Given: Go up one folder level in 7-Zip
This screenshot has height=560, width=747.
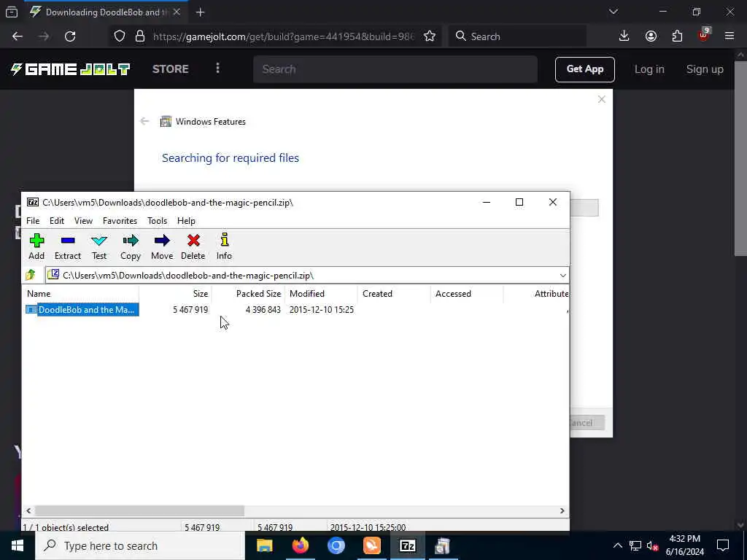Looking at the screenshot, I should (31, 275).
